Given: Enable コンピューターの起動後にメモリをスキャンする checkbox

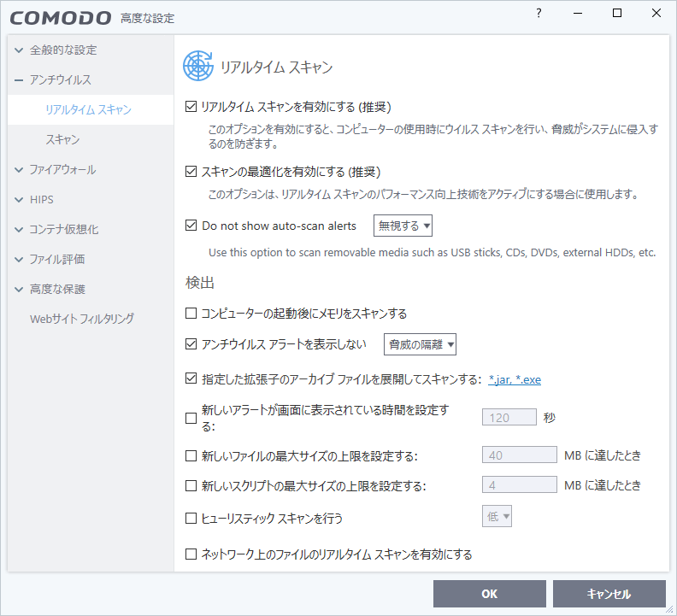Looking at the screenshot, I should (191, 314).
